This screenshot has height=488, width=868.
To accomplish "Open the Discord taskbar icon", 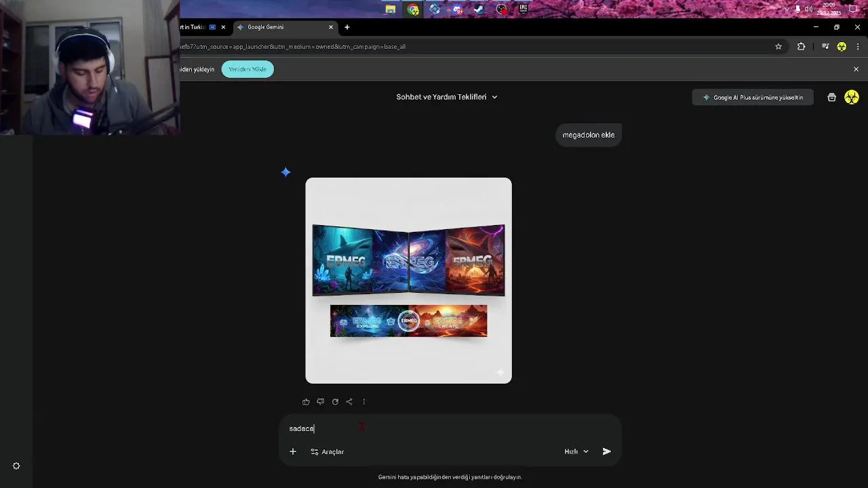I will click(x=457, y=9).
